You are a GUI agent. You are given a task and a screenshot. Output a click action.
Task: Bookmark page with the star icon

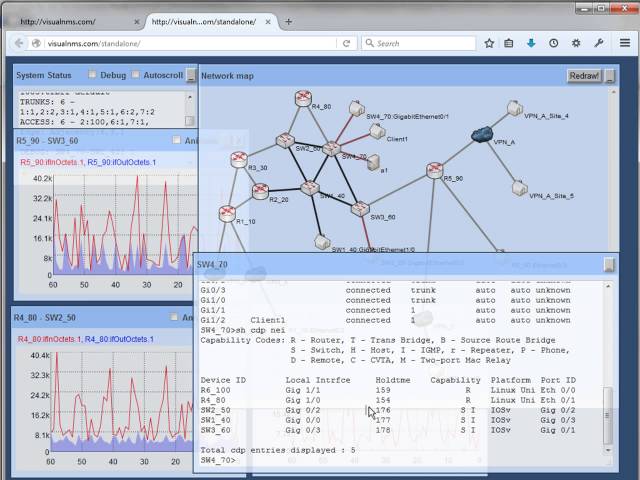tap(489, 43)
